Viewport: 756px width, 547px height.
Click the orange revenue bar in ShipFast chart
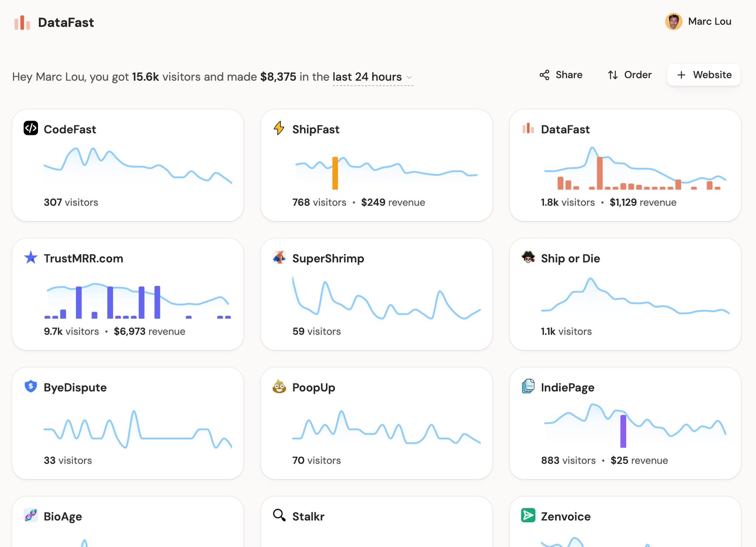[x=335, y=173]
